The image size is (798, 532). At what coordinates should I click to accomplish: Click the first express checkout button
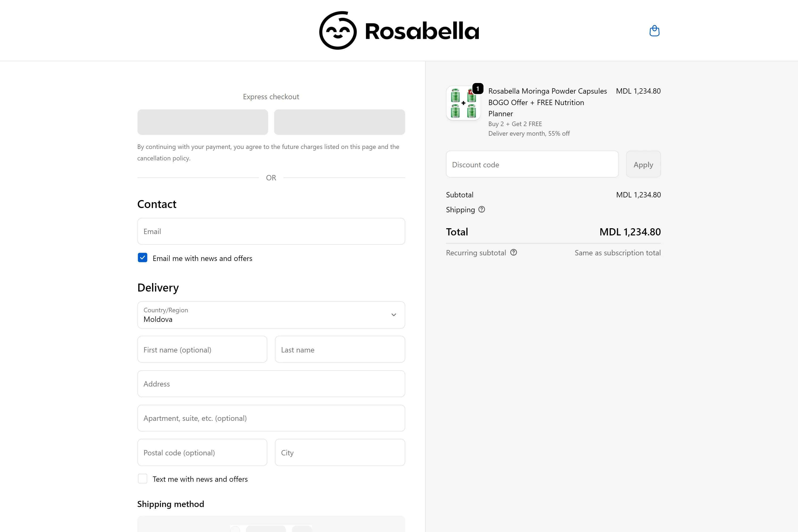point(202,122)
